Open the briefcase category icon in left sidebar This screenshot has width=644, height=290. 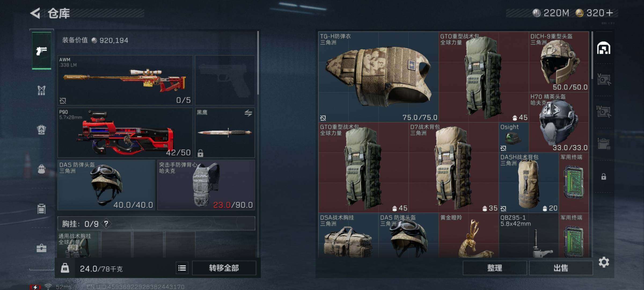[41, 248]
